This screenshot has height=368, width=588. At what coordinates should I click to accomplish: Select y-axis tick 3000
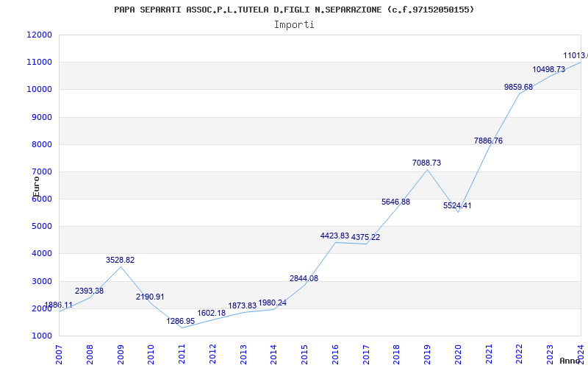click(x=41, y=281)
